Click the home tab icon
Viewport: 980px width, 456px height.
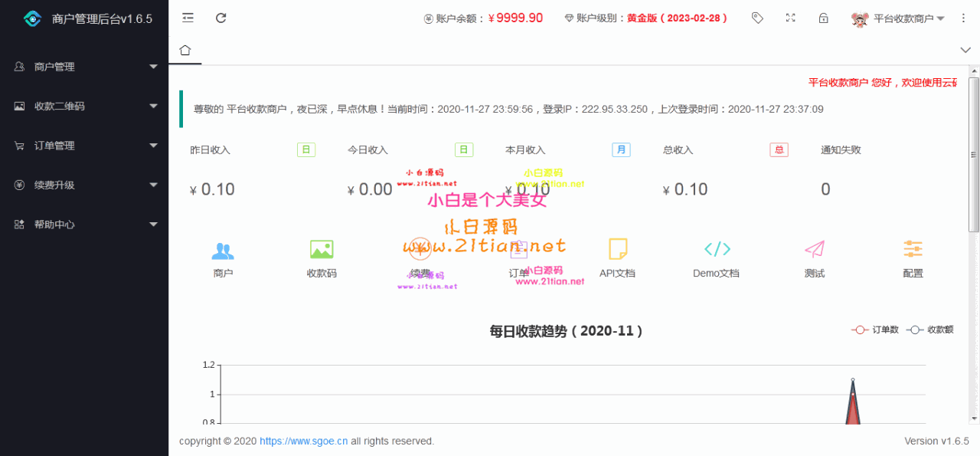coord(185,51)
